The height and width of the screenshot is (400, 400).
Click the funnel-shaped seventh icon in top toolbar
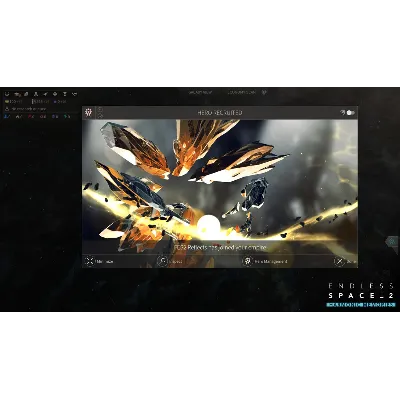[x=65, y=94]
